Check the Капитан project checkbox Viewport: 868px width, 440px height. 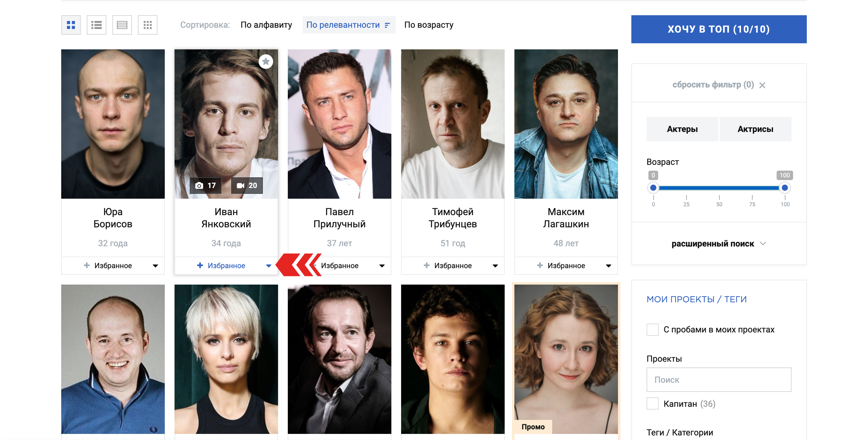coord(653,403)
